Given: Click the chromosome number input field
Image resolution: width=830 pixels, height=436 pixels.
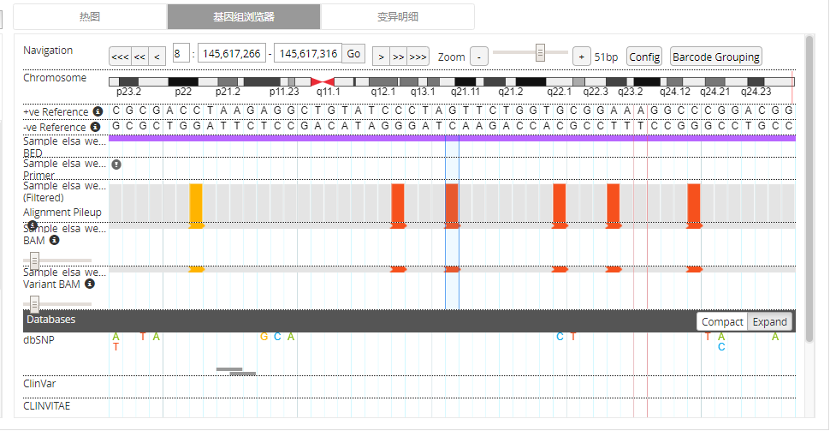Looking at the screenshot, I should pyautogui.click(x=181, y=53).
